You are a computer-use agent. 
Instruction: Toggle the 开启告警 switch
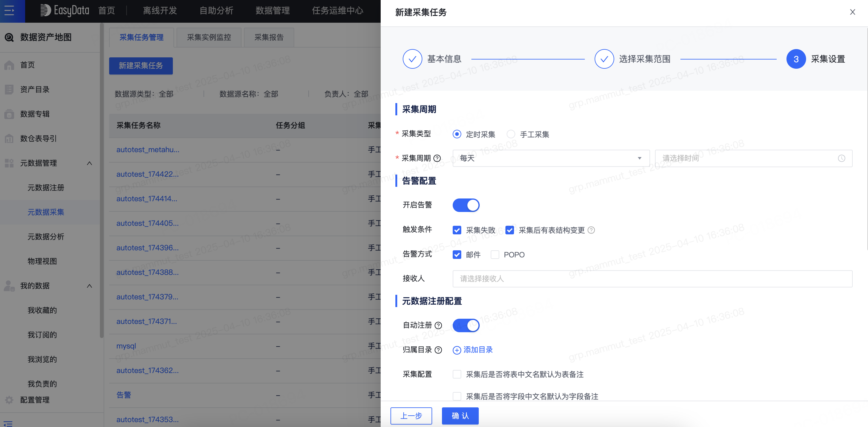pos(466,205)
